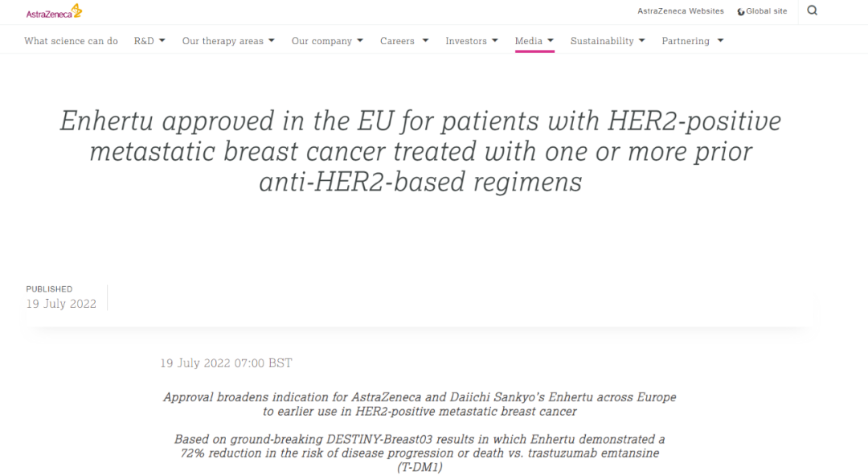This screenshot has width=868, height=476.
Task: Click the AstraZeneca logo
Action: click(54, 11)
